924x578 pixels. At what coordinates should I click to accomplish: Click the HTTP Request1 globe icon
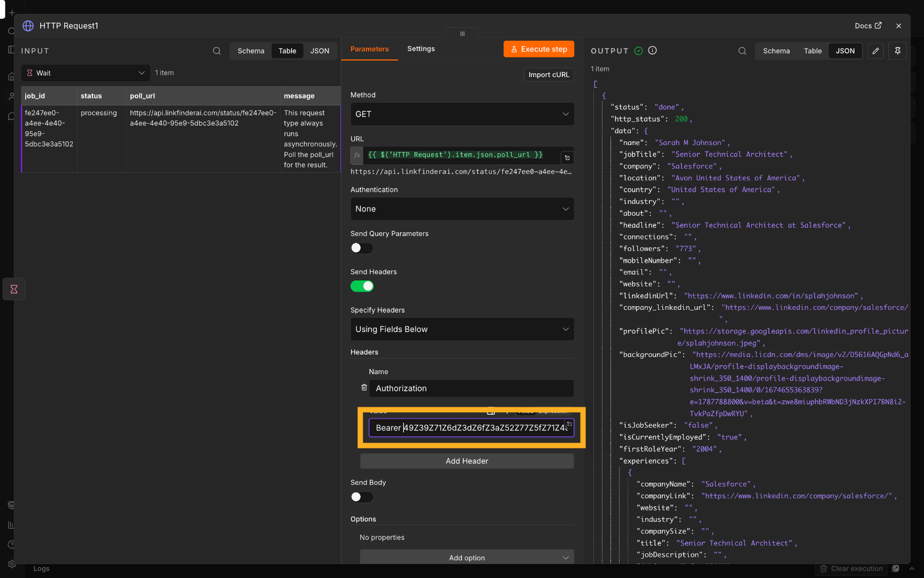28,26
